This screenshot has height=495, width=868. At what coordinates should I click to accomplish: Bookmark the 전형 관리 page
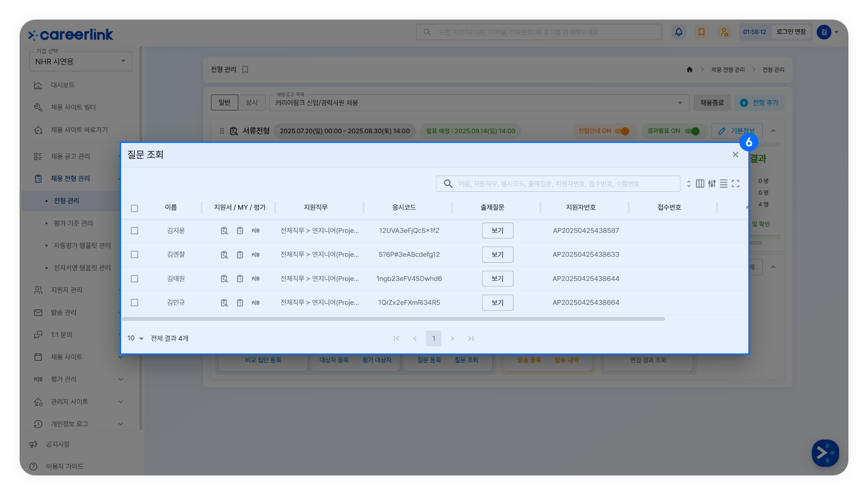(245, 69)
